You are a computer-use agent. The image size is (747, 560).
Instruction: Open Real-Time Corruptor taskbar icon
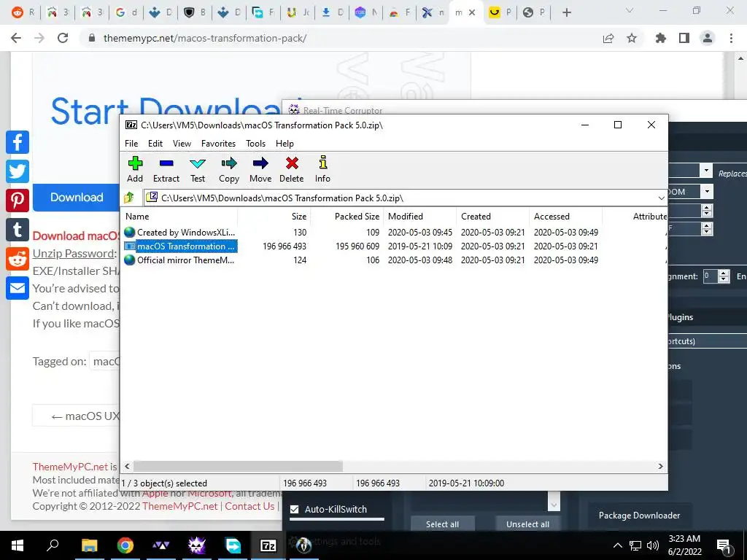point(196,545)
